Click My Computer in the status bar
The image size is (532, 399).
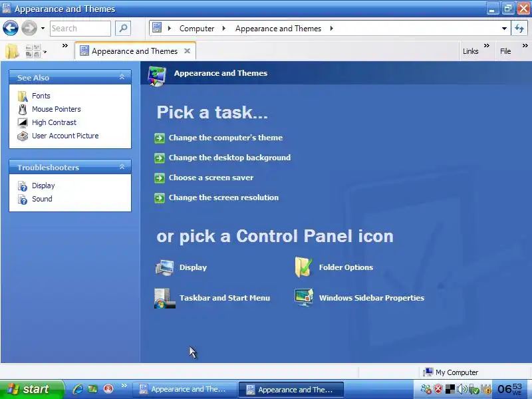[451, 372]
